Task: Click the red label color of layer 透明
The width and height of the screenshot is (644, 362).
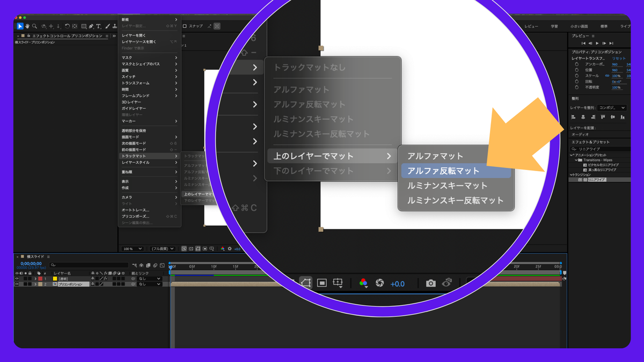Action: coord(40,279)
